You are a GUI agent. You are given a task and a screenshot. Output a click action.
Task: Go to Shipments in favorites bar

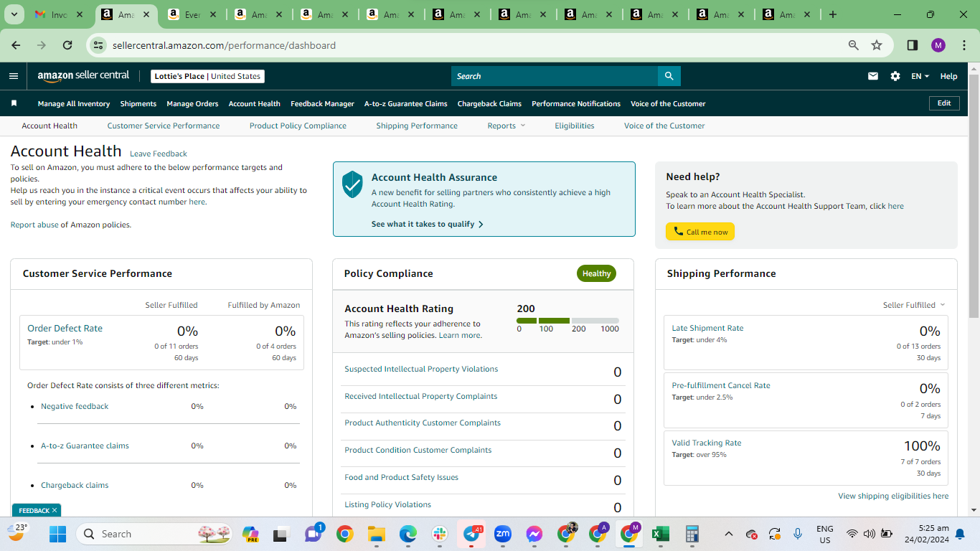click(x=138, y=103)
